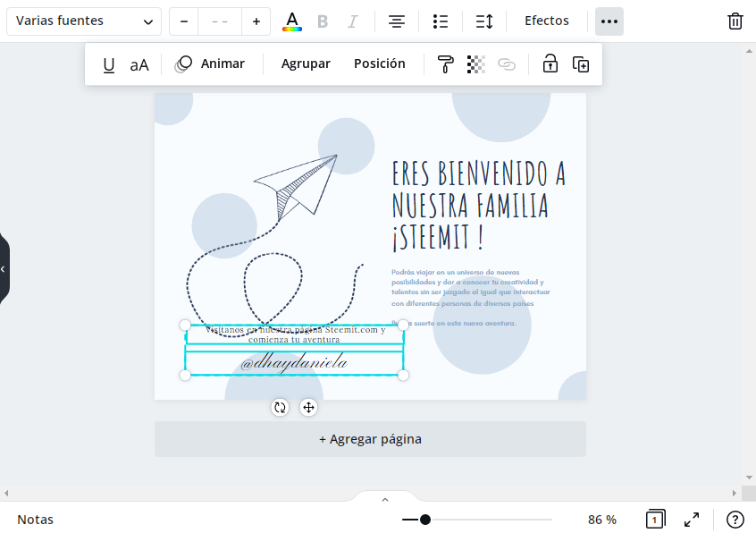The image size is (756, 533).
Task: Click the link chain icon
Action: 507,64
